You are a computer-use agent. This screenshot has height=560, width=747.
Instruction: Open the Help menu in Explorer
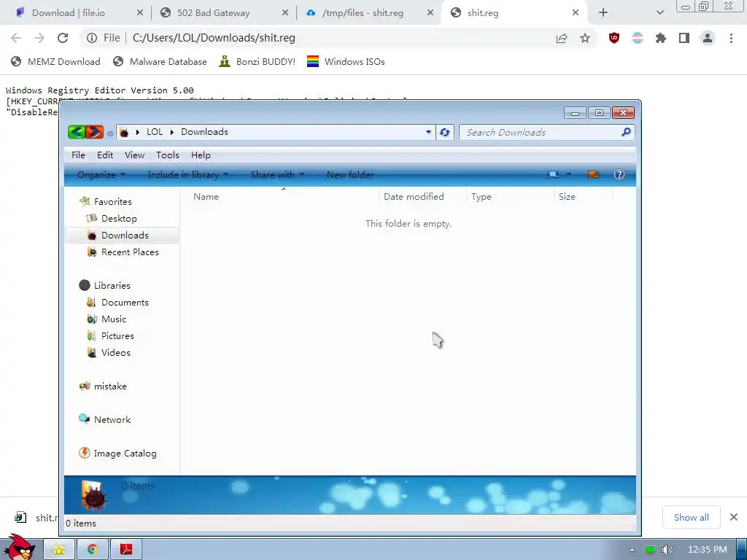coord(201,155)
